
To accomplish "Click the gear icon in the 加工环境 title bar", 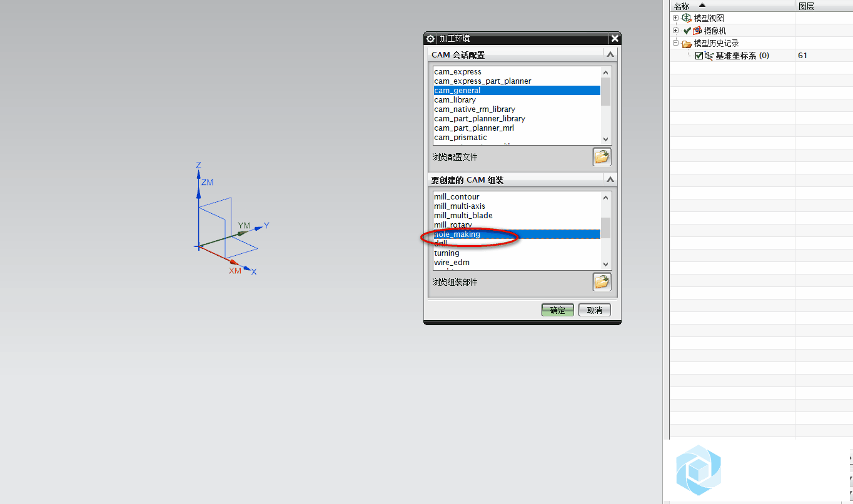I will (430, 39).
